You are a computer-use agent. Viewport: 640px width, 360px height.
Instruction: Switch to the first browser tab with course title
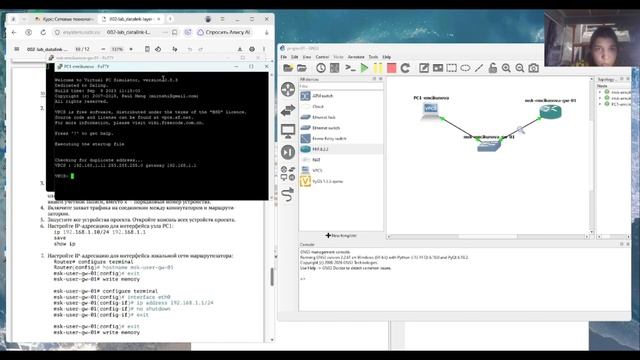(64, 19)
